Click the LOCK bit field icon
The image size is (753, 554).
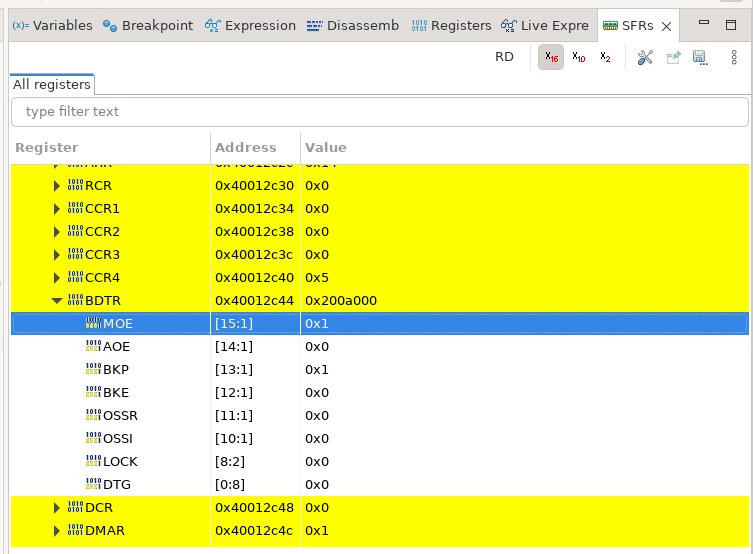[93, 461]
